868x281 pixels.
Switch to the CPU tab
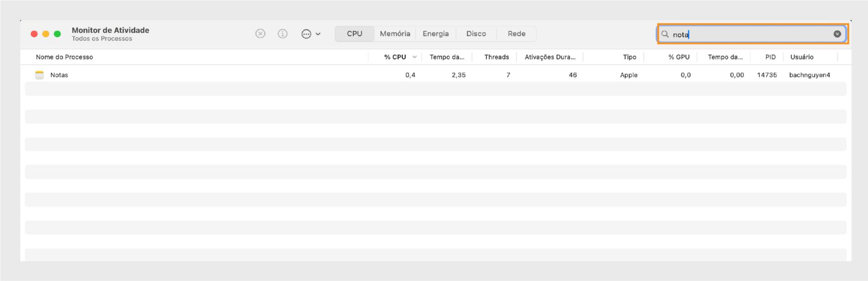(x=354, y=34)
